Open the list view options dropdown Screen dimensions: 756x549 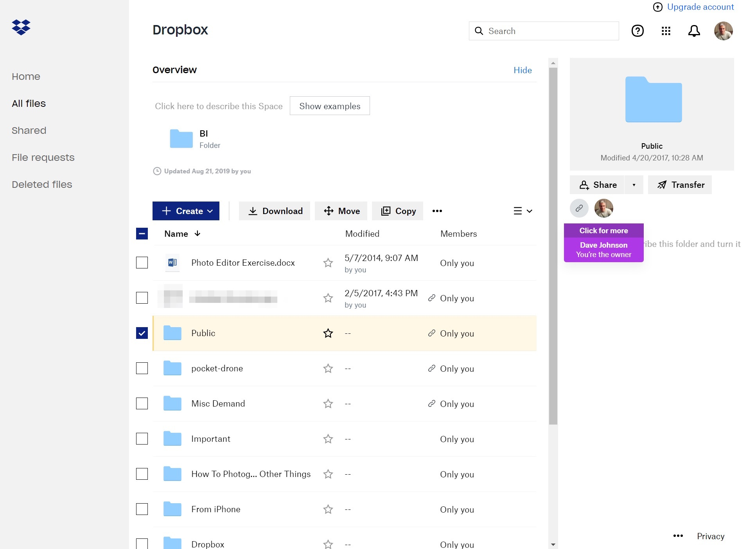[x=523, y=211]
